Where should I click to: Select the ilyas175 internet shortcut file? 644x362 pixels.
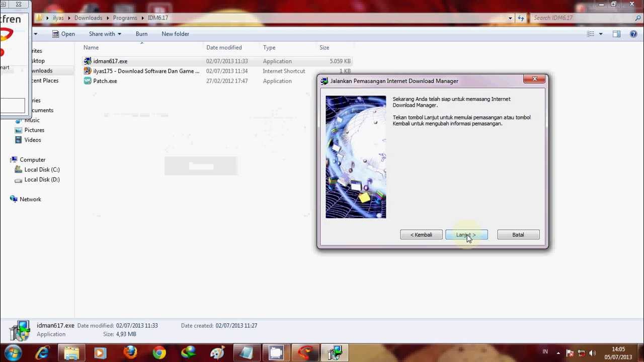pos(217,71)
